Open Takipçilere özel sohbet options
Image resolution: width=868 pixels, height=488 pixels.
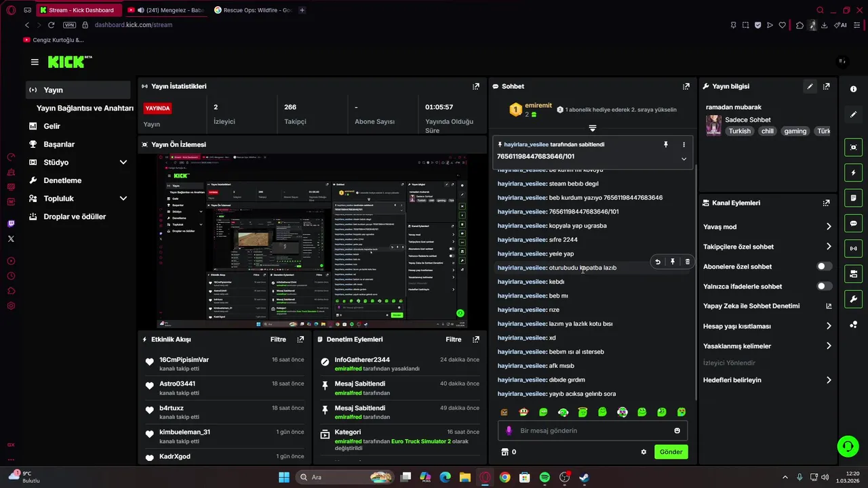(x=767, y=247)
